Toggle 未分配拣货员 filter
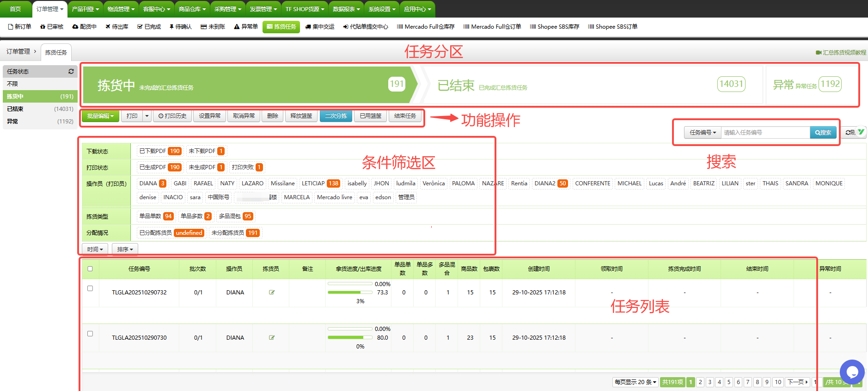Image resolution: width=868 pixels, height=391 pixels. coord(235,233)
